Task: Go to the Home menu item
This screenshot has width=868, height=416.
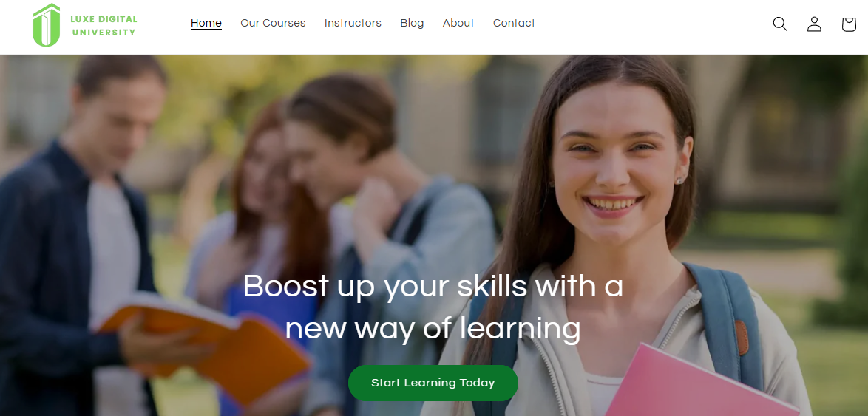Action: (x=206, y=23)
